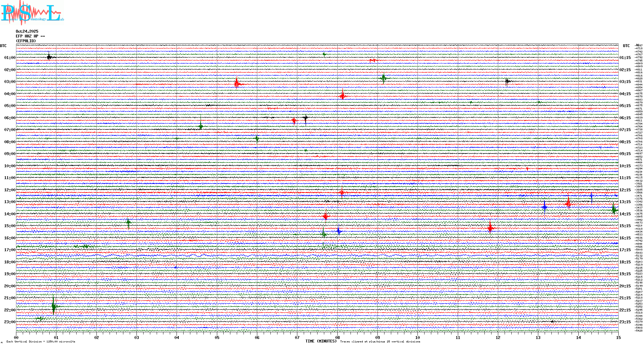Click red event spike on 03:15 trace

click(236, 84)
